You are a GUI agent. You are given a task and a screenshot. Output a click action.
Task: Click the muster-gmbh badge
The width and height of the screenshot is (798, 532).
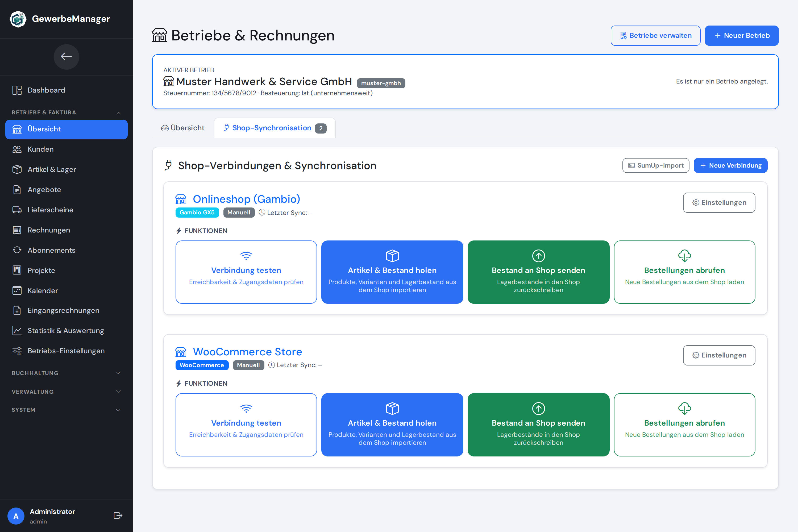coord(381,83)
